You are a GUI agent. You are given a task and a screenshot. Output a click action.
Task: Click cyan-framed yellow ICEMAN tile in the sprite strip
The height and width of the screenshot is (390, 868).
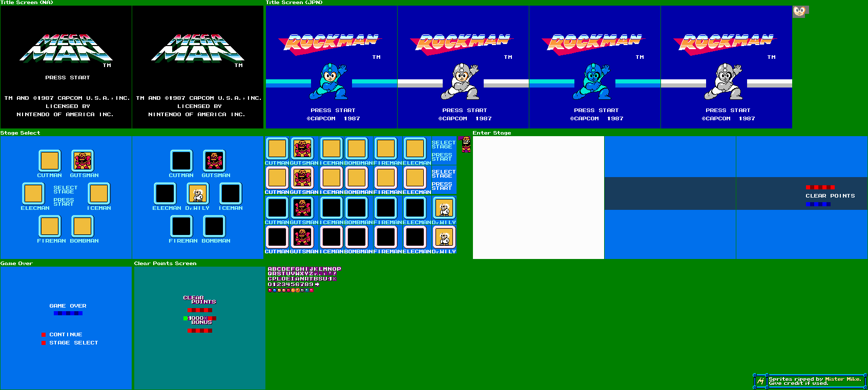tap(332, 148)
